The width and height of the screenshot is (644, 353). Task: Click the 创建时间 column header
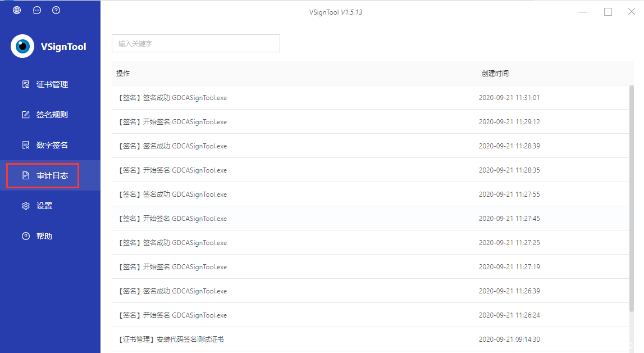click(x=495, y=74)
